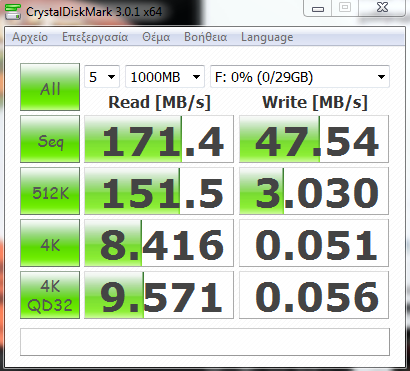Click the Write [MB/s] column header
Screen dimensions: 410x371
315,102
